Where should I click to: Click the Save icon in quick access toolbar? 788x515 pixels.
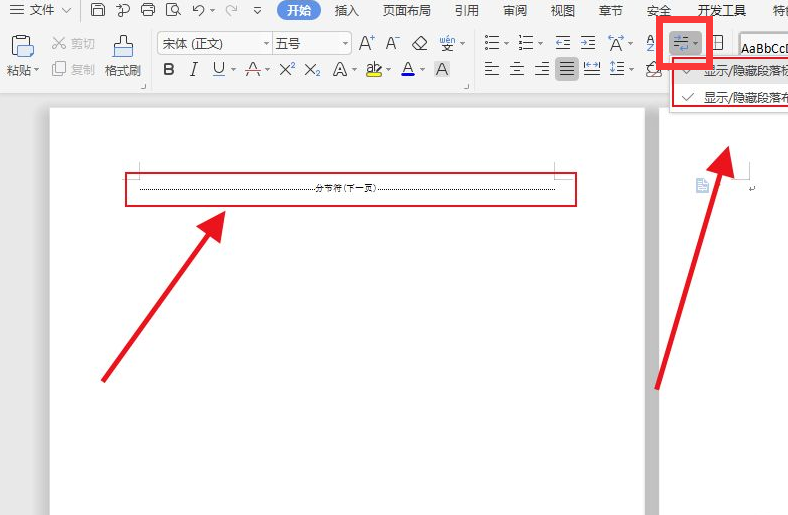[x=97, y=10]
